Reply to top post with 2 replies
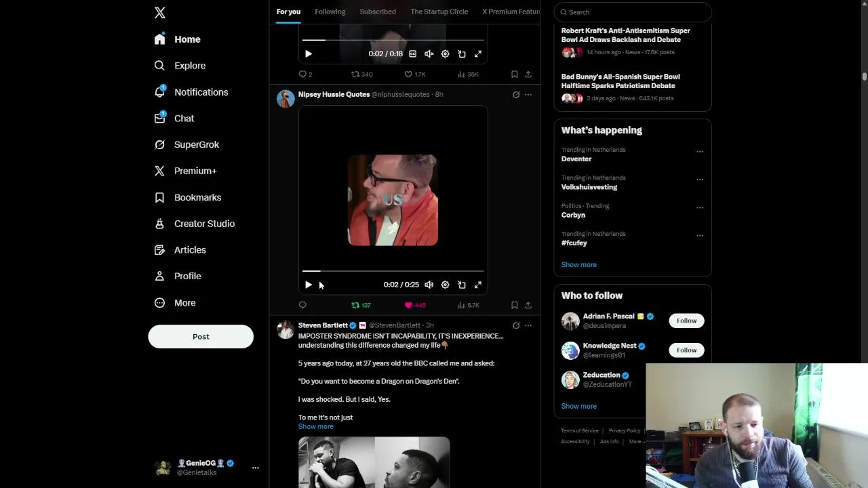The width and height of the screenshot is (868, 488). [x=305, y=74]
